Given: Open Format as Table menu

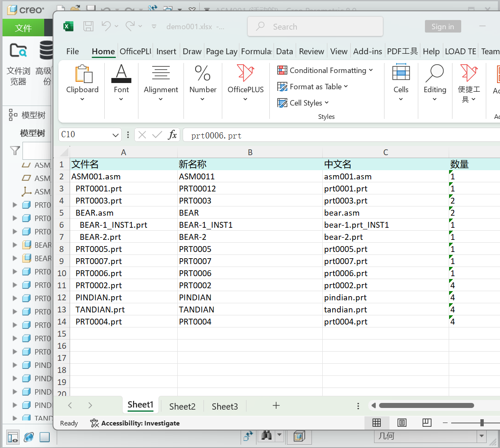Looking at the screenshot, I should pyautogui.click(x=313, y=87).
